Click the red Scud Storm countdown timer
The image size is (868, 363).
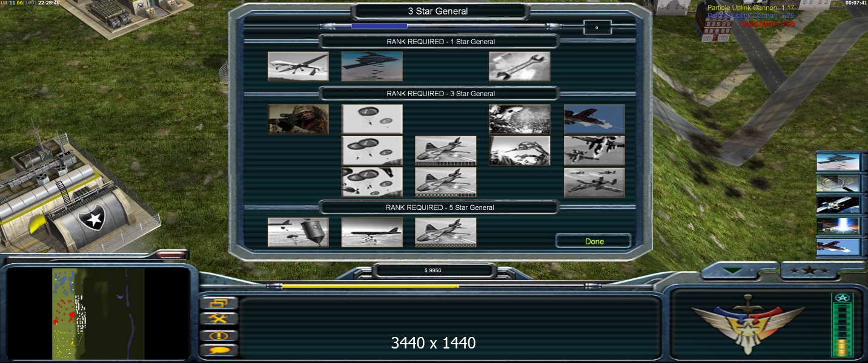point(767,24)
